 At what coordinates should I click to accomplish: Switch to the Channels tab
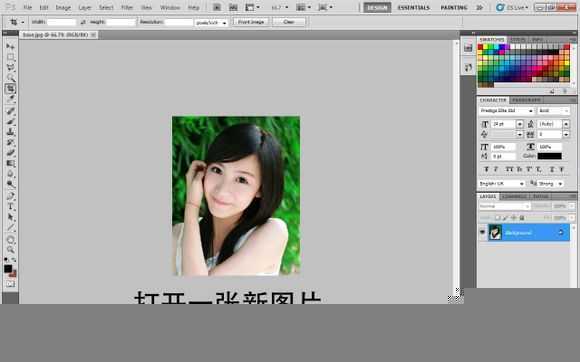(515, 196)
